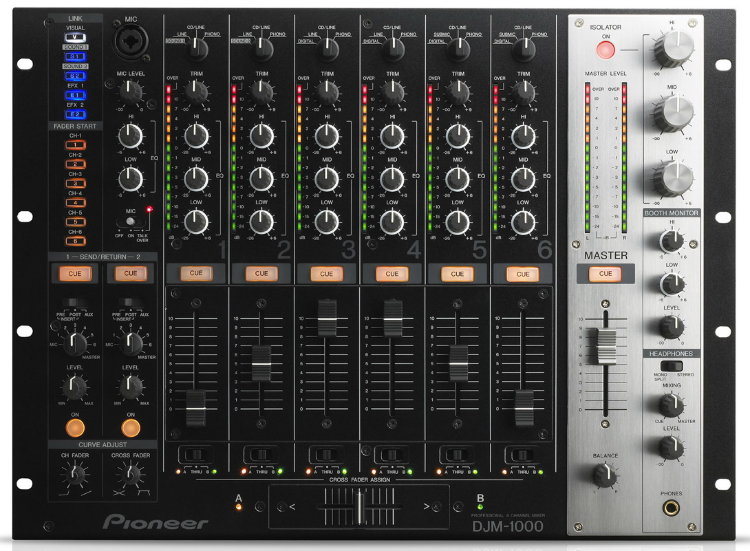Click the MASTER level fader cap

(x=606, y=347)
